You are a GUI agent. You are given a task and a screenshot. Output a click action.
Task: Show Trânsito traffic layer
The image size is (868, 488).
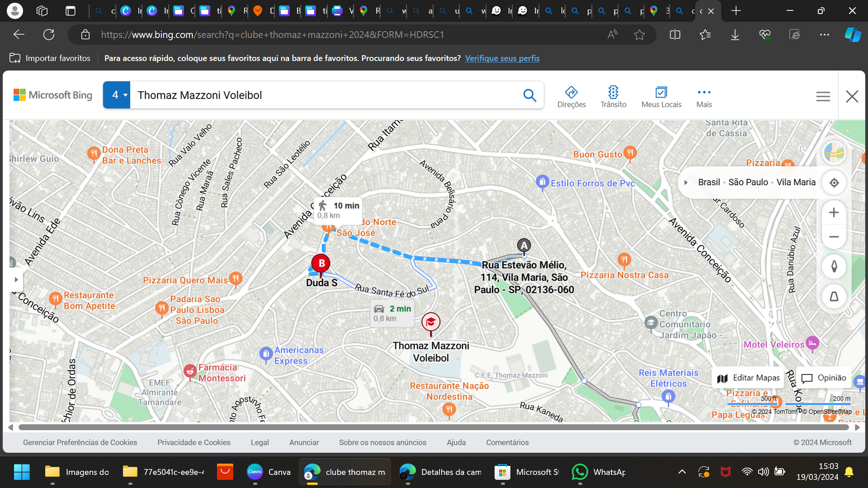pos(613,96)
